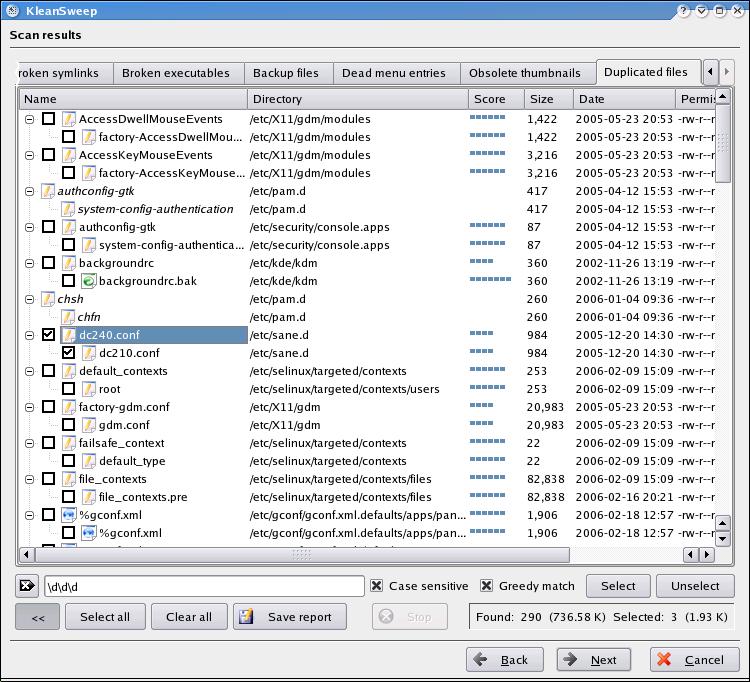
Task: Go to the Next wizard page
Action: pos(594,660)
